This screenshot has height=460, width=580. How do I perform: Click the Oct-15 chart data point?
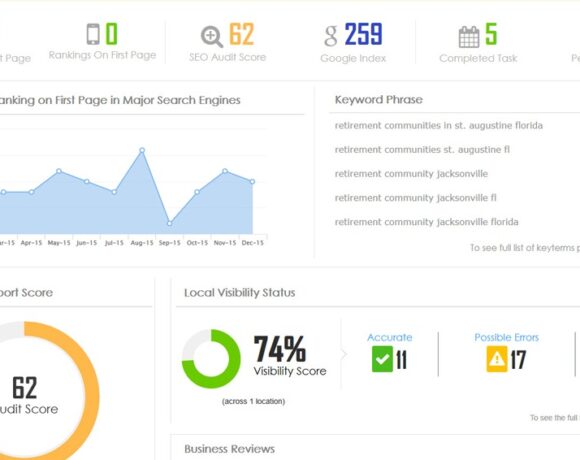pos(197,192)
